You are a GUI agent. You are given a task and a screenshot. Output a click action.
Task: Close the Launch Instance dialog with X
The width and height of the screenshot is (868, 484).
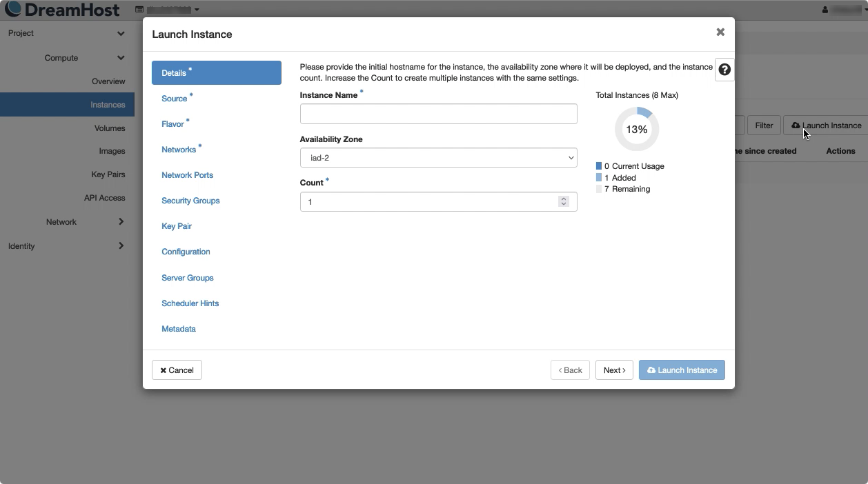(720, 32)
